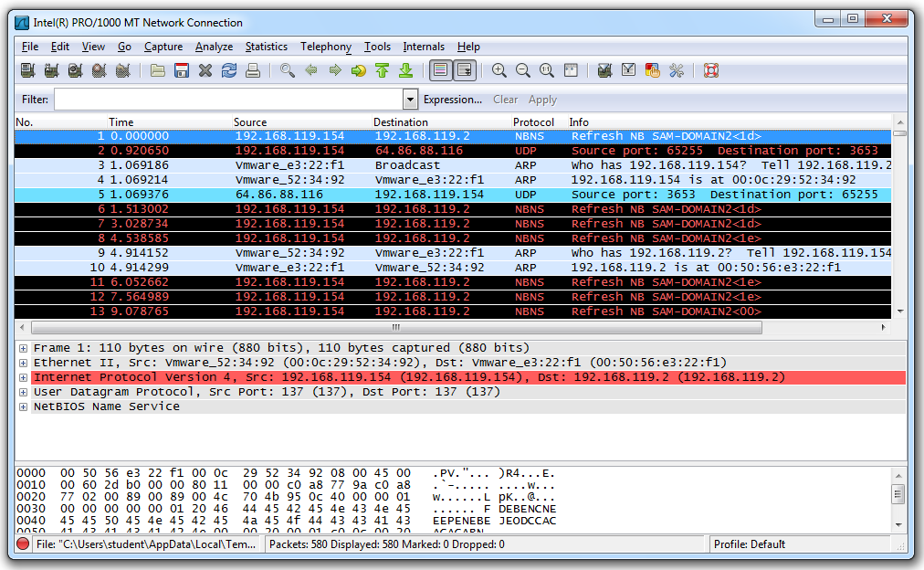
Task: Click the Find packet magnifier icon
Action: [x=288, y=70]
